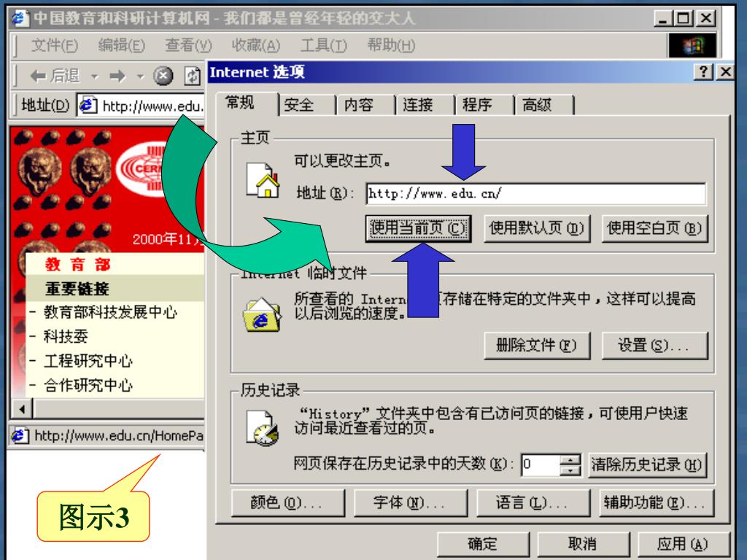Open the 颜色(O) settings button
This screenshot has height=560, width=747.
287,503
